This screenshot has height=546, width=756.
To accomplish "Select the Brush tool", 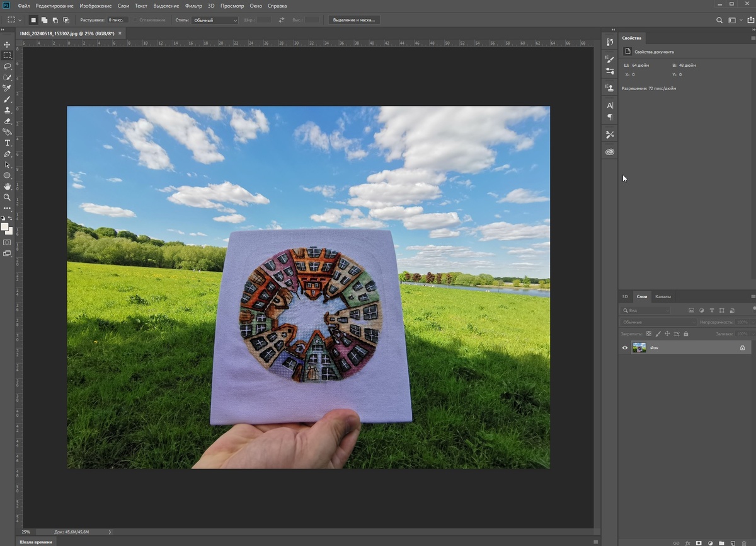I will 7,99.
